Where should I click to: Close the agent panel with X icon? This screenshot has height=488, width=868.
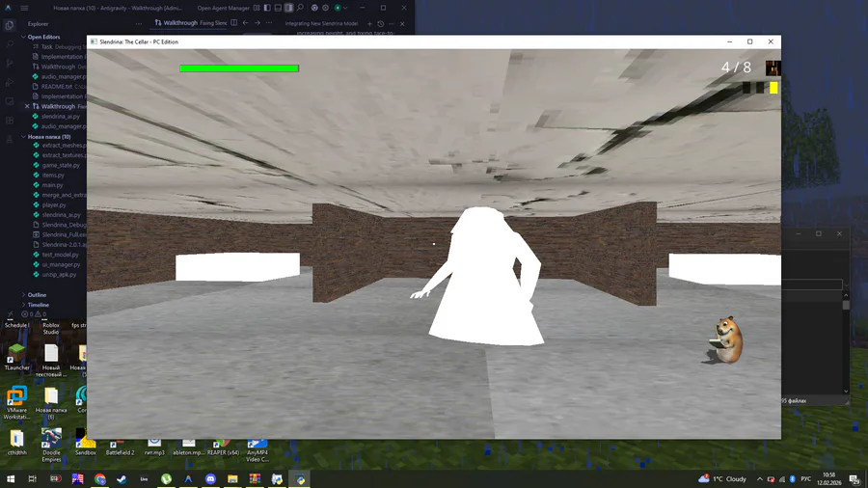(402, 24)
